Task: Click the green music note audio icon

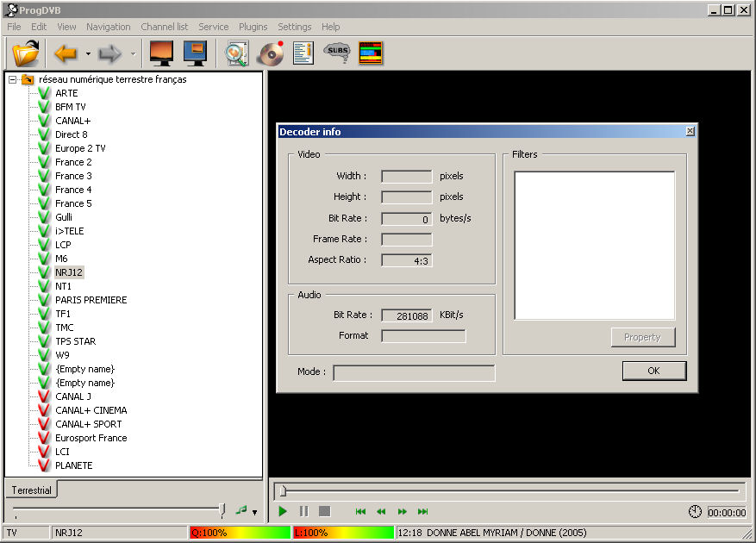Action: tap(241, 510)
